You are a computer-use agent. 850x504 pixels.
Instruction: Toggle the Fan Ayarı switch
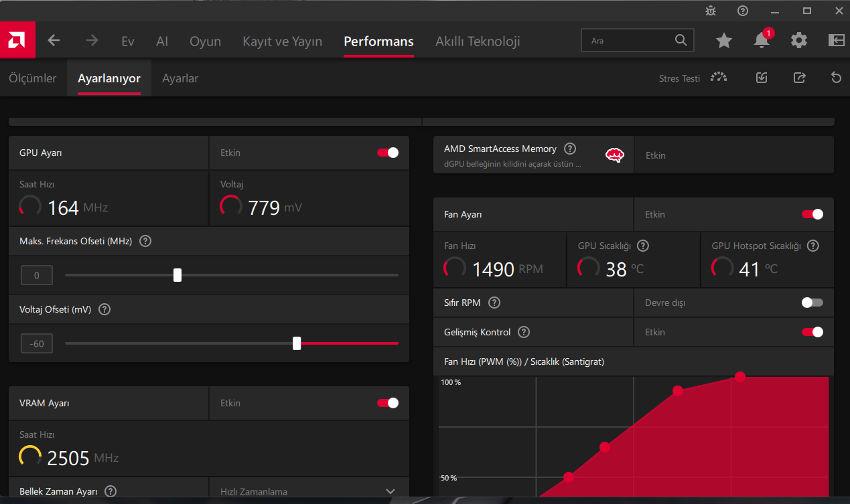tap(812, 214)
